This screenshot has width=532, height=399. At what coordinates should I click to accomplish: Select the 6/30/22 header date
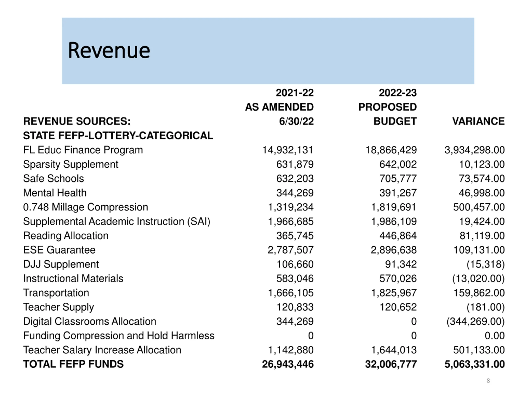pos(296,121)
